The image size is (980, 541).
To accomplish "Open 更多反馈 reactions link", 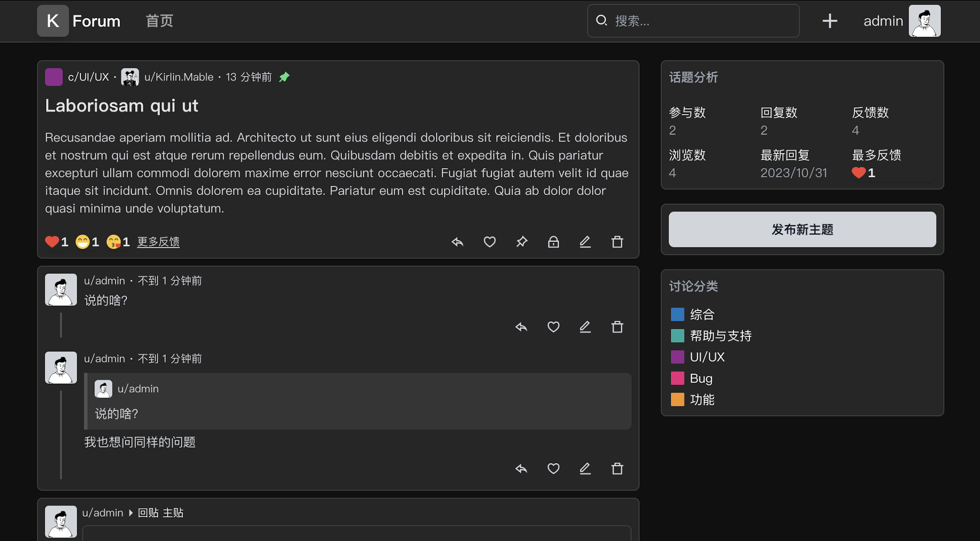I will pyautogui.click(x=158, y=242).
